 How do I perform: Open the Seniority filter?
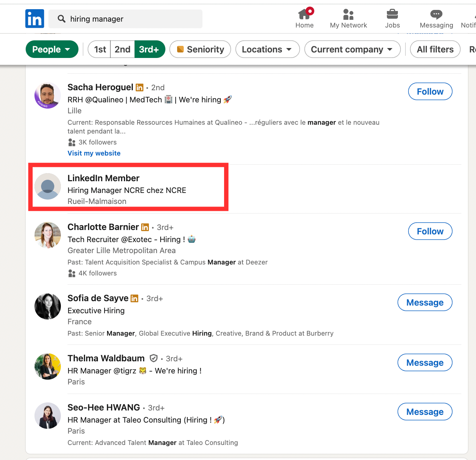200,49
